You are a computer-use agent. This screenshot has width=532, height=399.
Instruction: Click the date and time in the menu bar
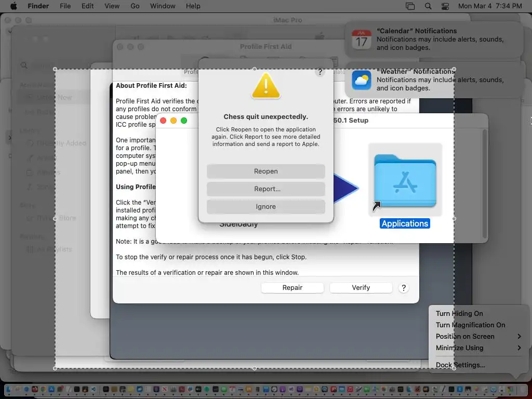tap(490, 6)
